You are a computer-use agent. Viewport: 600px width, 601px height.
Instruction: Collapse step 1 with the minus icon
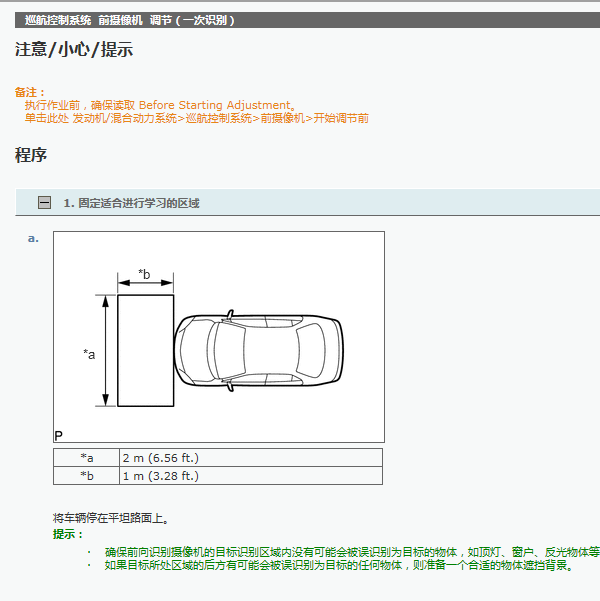click(x=44, y=202)
